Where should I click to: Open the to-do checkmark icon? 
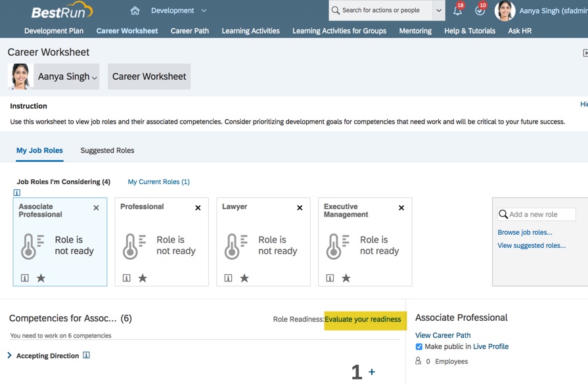click(x=480, y=11)
